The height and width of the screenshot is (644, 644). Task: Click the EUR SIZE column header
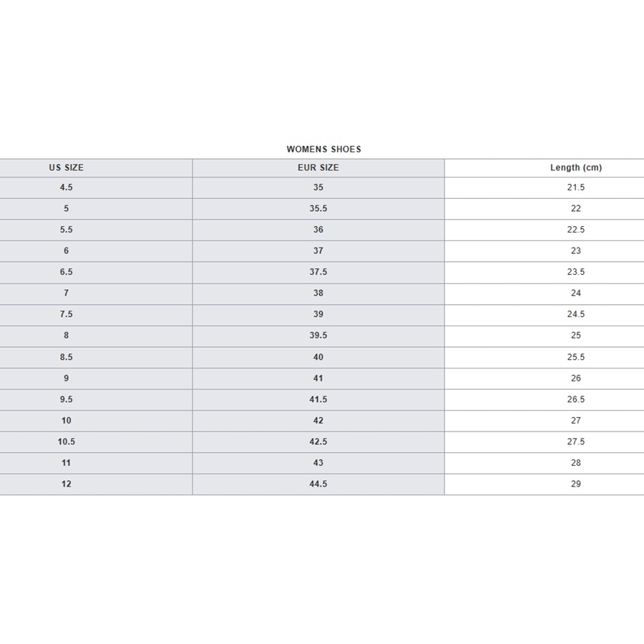click(318, 167)
